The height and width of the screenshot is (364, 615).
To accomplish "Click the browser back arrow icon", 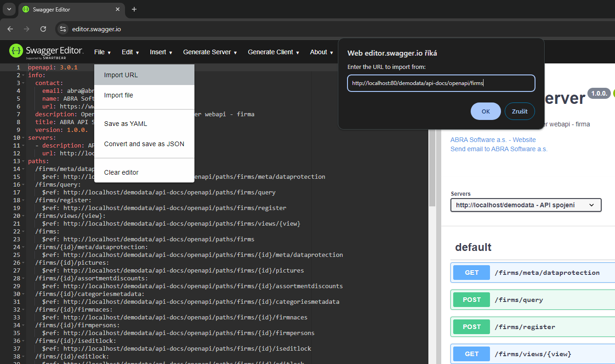I will (x=10, y=29).
